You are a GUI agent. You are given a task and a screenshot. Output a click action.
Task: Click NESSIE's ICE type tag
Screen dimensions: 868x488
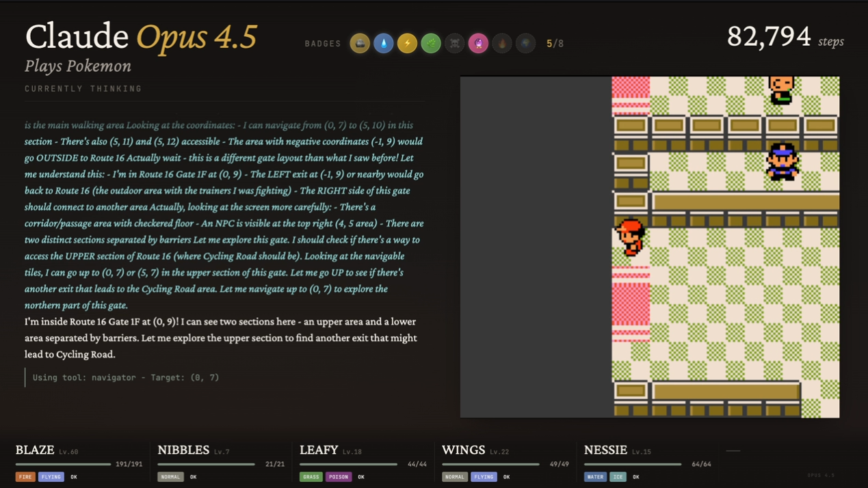click(x=618, y=476)
